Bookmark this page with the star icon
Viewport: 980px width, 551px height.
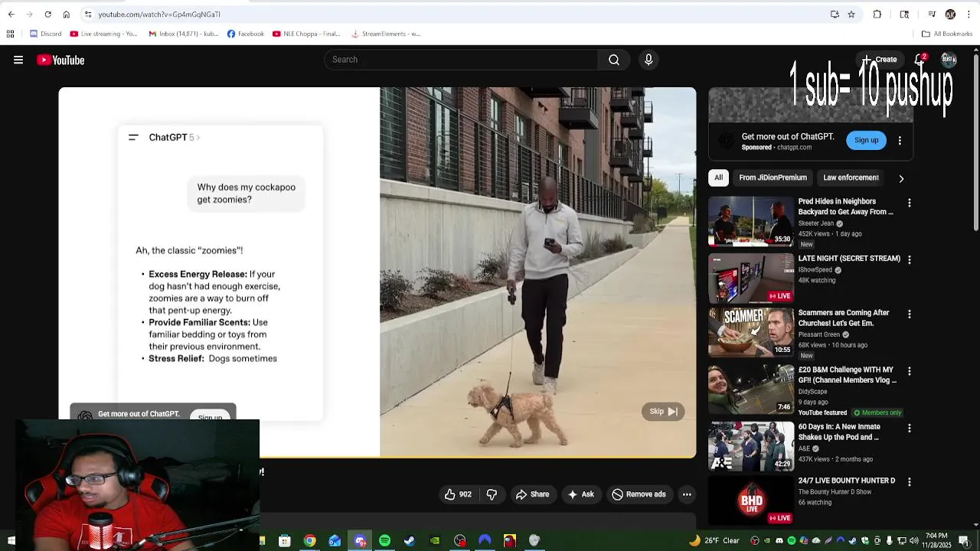[851, 15]
